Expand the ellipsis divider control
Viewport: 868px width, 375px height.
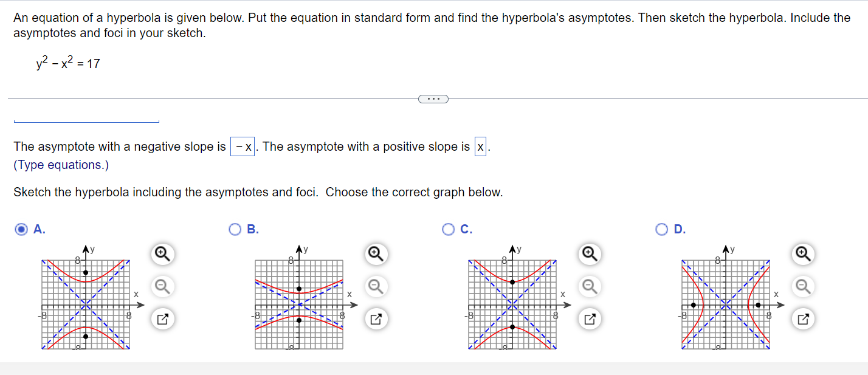point(433,98)
